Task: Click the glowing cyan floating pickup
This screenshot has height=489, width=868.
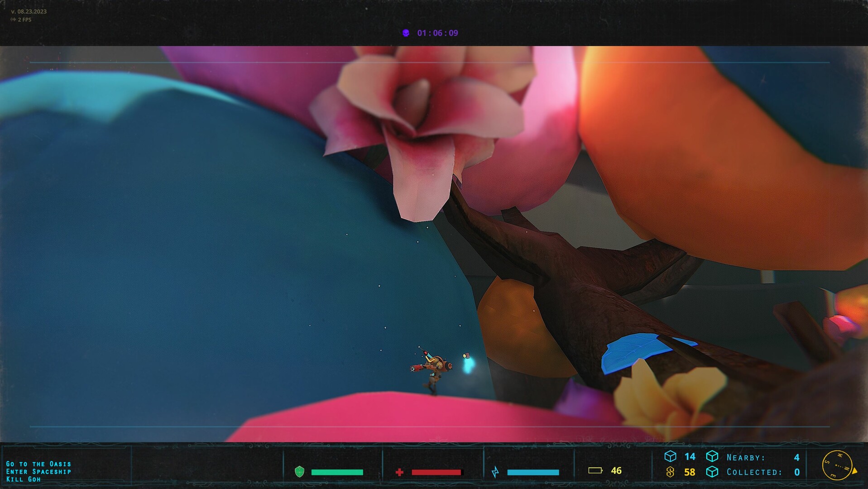Action: click(468, 363)
